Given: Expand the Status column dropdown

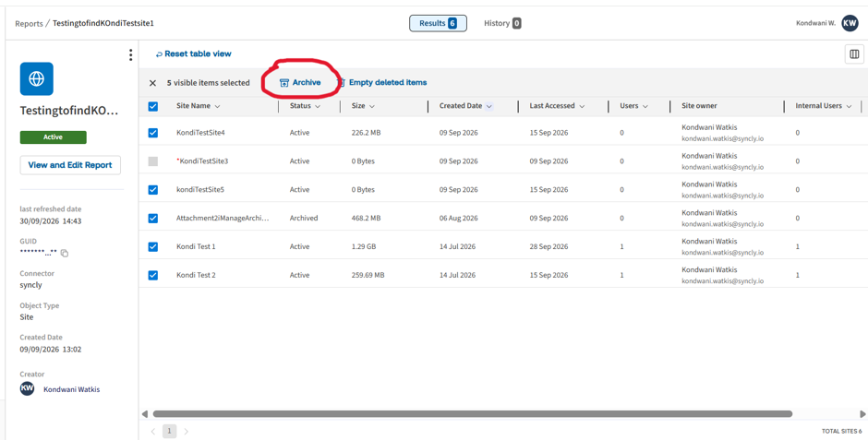Looking at the screenshot, I should (318, 106).
